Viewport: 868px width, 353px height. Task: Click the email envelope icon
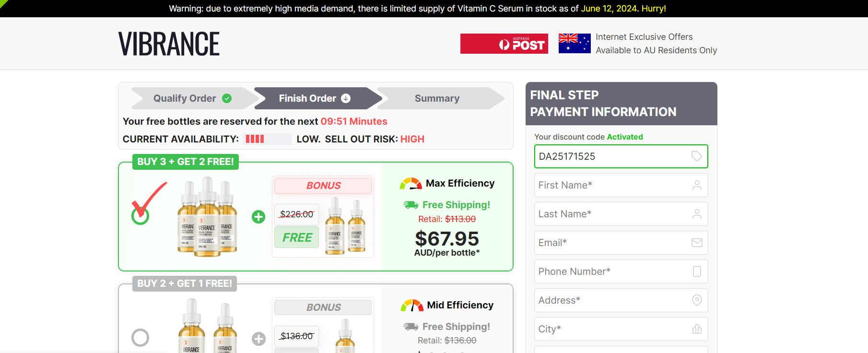click(x=697, y=243)
